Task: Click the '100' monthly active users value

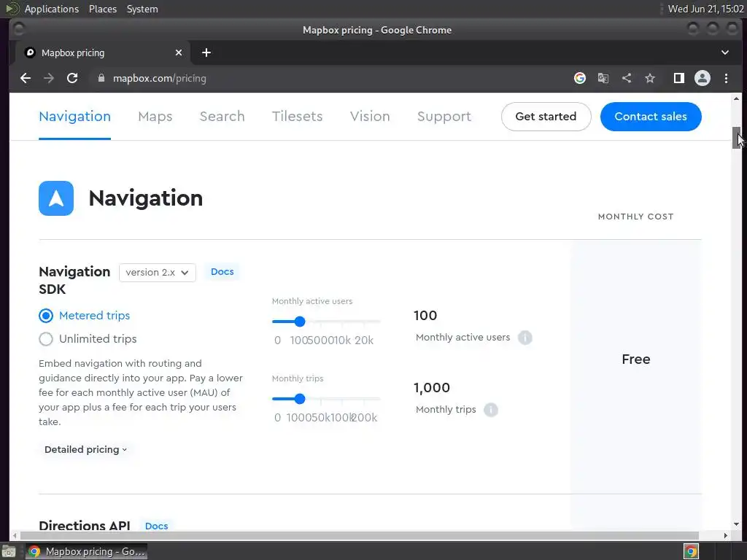Action: point(425,315)
